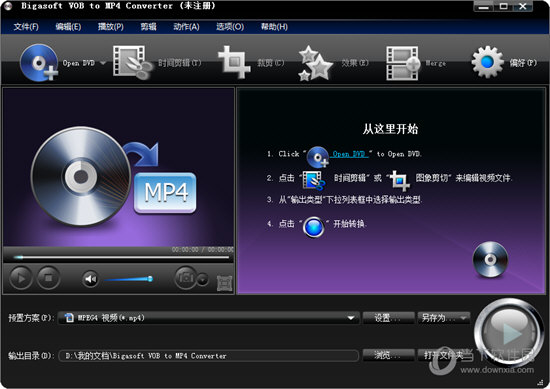The image size is (550, 389).
Task: Click the MPEG4 file type icon in preset
Action: pos(69,318)
